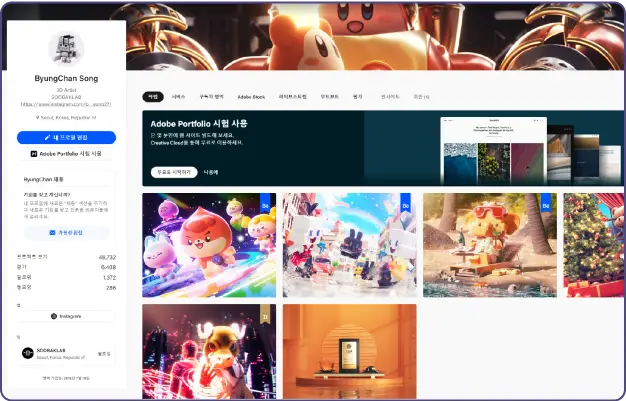The width and height of the screenshot is (626, 401).
Task: Open the Christmas tree project thumbnail
Action: 593,245
